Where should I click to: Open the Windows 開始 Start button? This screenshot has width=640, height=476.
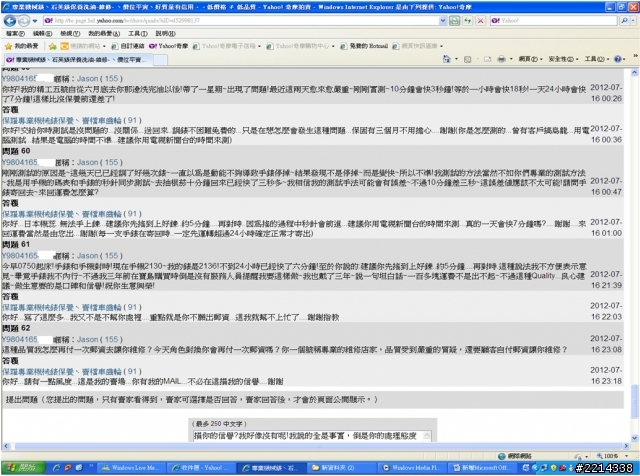pos(22,468)
